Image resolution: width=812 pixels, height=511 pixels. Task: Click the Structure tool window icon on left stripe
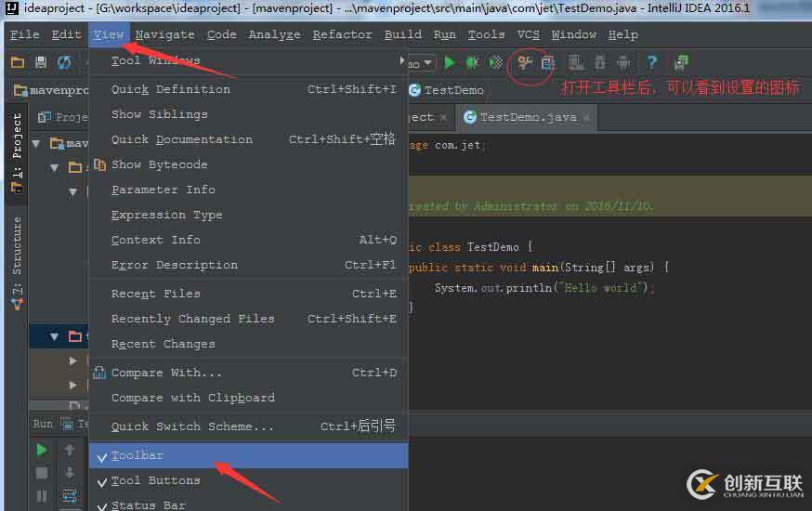pos(18,304)
